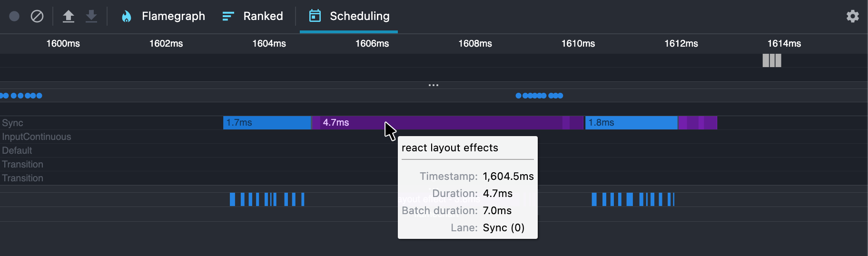Switch to the Flamegraph tab
This screenshot has width=868, height=256.
point(173,16)
